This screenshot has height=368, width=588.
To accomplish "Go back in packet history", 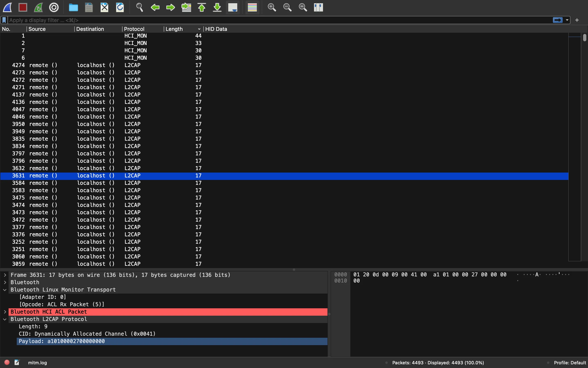I will (155, 7).
